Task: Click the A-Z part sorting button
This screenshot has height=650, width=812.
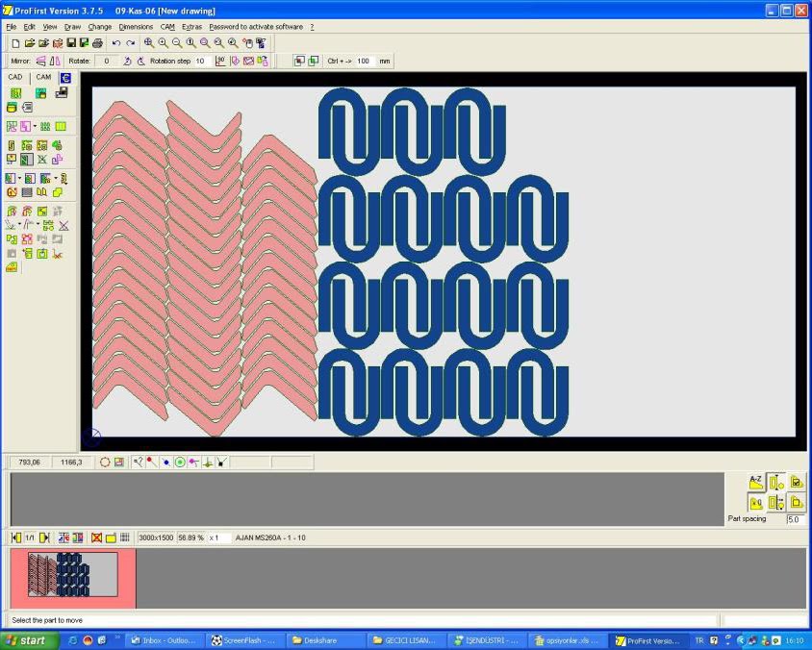Action: click(755, 482)
